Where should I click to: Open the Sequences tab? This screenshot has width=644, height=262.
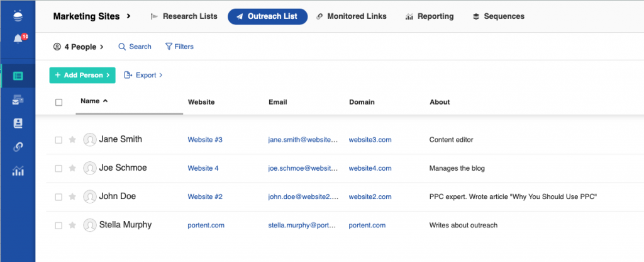tap(498, 16)
